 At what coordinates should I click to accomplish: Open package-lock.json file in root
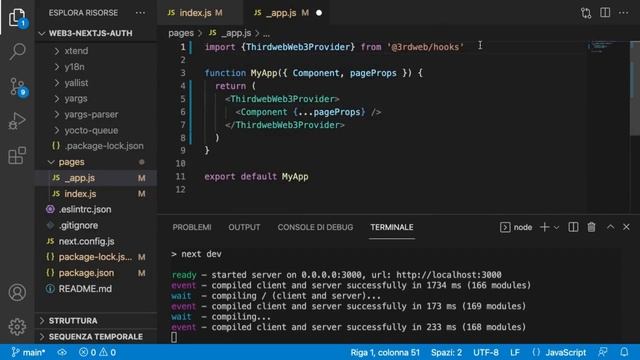[96, 257]
